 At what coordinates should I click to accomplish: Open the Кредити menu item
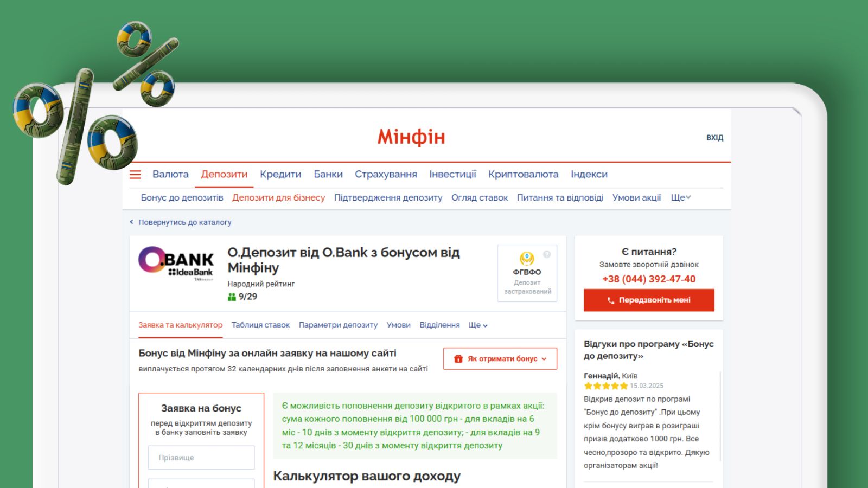click(280, 174)
